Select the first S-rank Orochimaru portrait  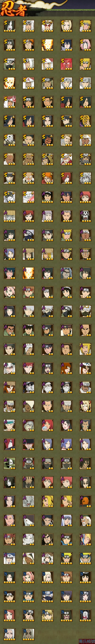point(9,26)
